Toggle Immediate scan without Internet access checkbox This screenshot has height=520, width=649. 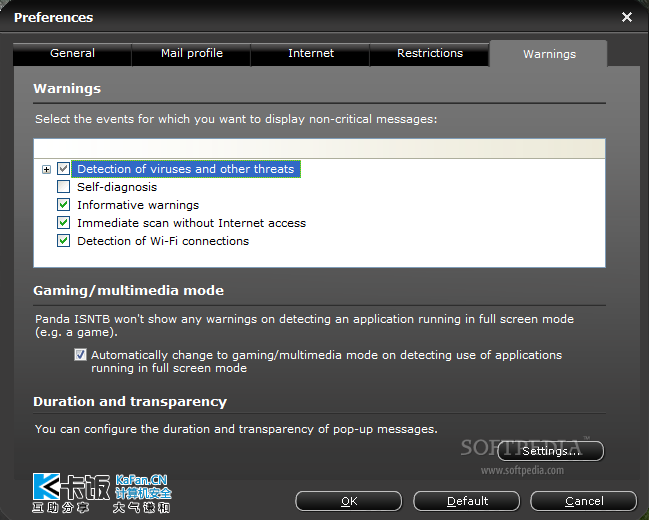pyautogui.click(x=63, y=223)
